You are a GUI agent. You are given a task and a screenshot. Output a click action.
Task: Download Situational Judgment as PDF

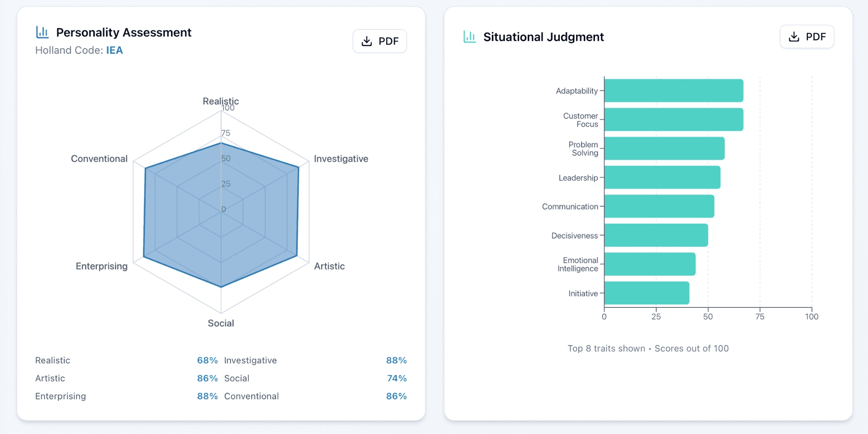pos(807,37)
